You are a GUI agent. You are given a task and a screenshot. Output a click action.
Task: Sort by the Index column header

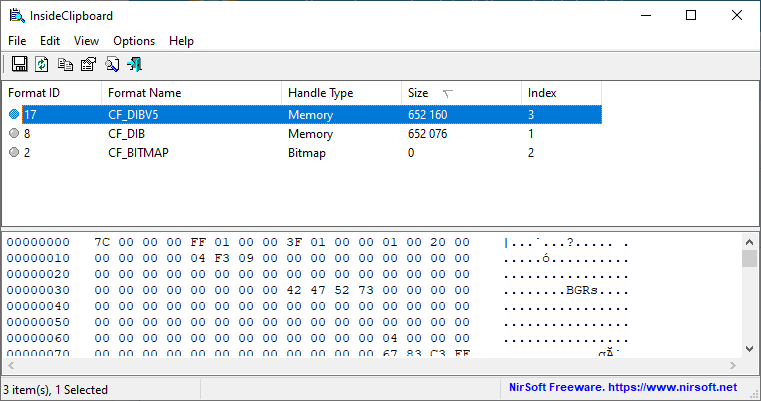(x=560, y=93)
